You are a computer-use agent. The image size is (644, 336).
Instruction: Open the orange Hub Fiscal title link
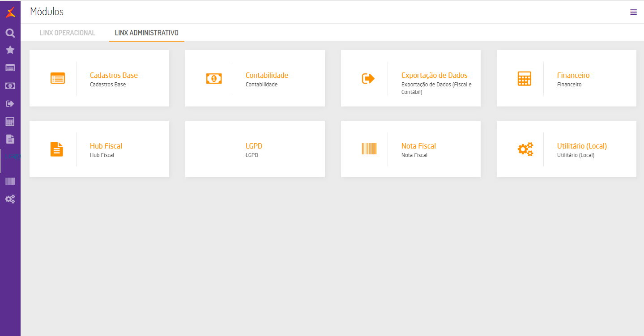point(106,146)
